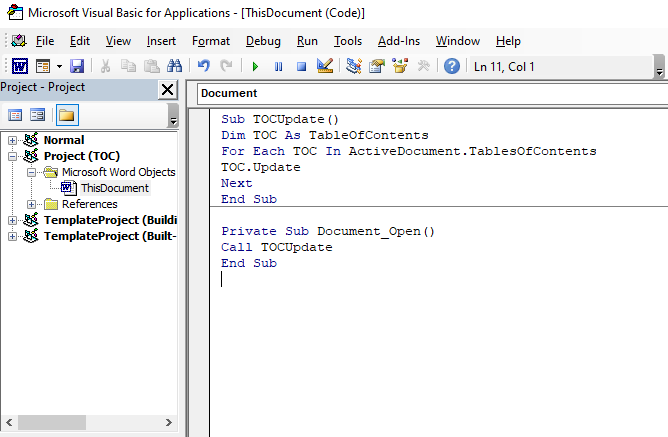Click the Redo icon
668x437 pixels.
pos(226,66)
